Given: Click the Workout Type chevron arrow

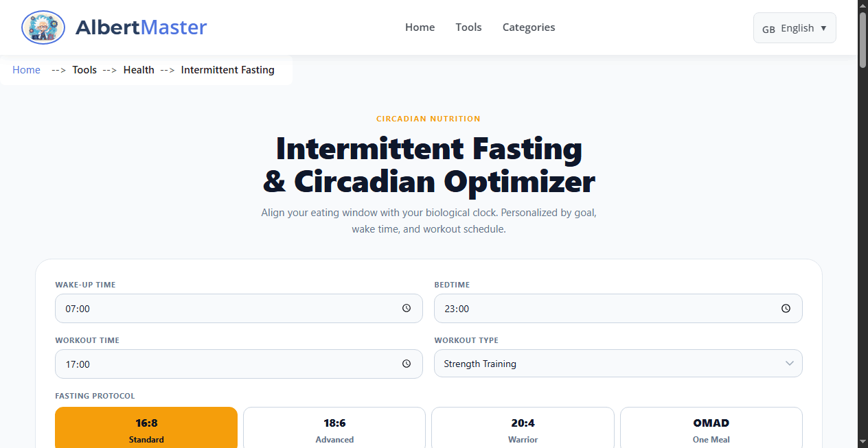Looking at the screenshot, I should click(789, 363).
